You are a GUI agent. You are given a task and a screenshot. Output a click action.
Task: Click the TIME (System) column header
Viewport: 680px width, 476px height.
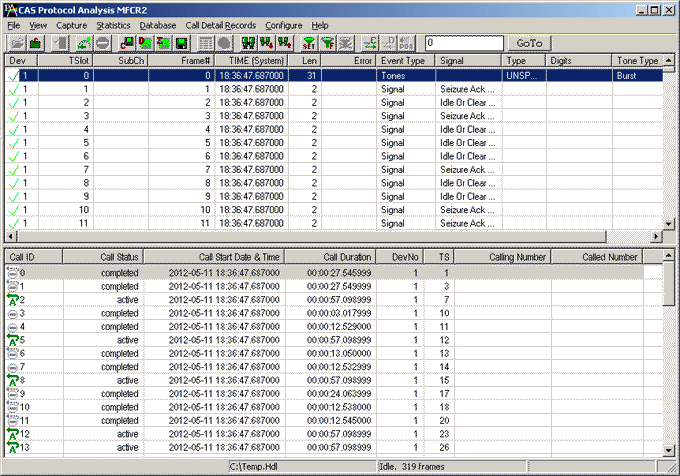coord(252,61)
